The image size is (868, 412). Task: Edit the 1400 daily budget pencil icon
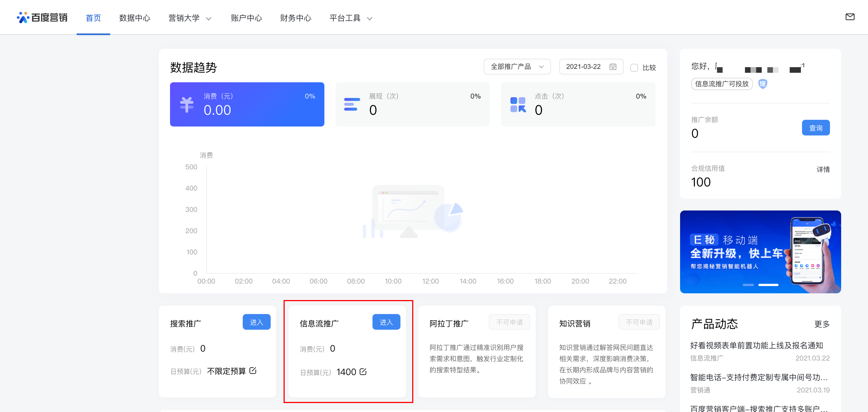coord(363,371)
